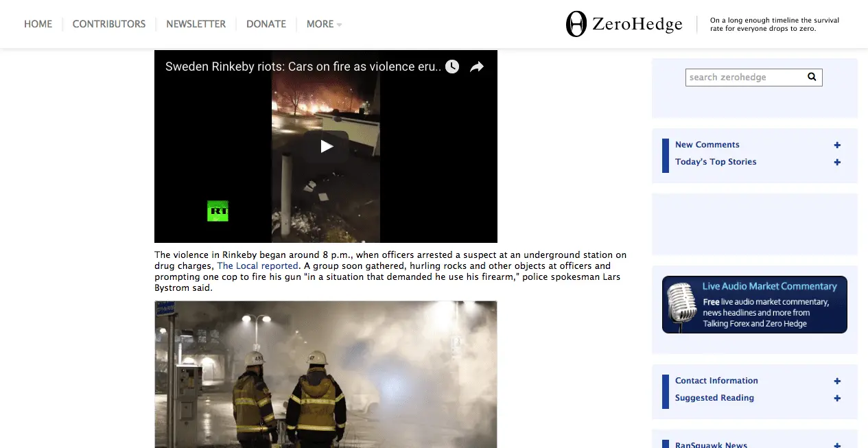Open Live Audio Market Commentary banner
The width and height of the screenshot is (868, 448).
pos(754,305)
